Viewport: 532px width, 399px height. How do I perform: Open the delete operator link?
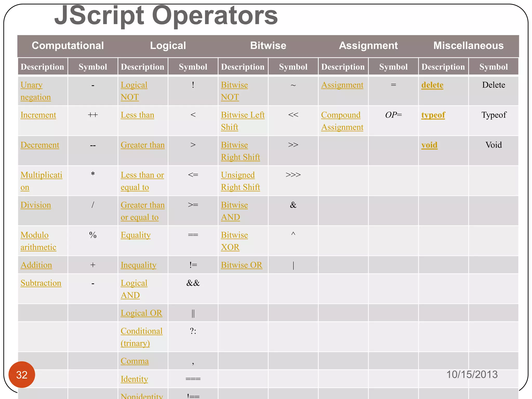pos(432,85)
